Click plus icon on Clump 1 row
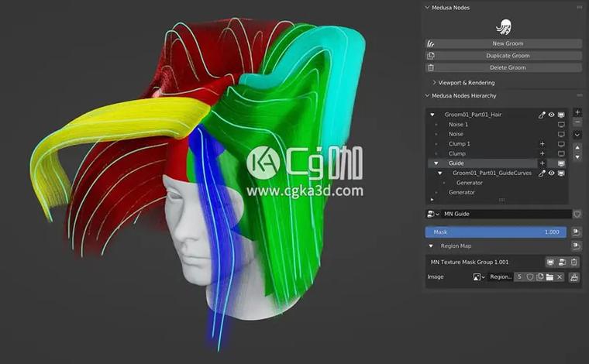 tap(542, 144)
